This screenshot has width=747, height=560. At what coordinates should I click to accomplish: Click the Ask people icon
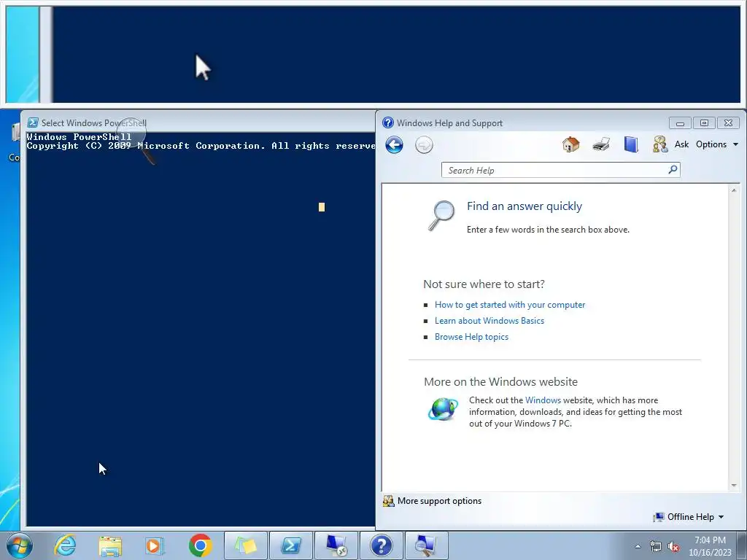pos(659,144)
